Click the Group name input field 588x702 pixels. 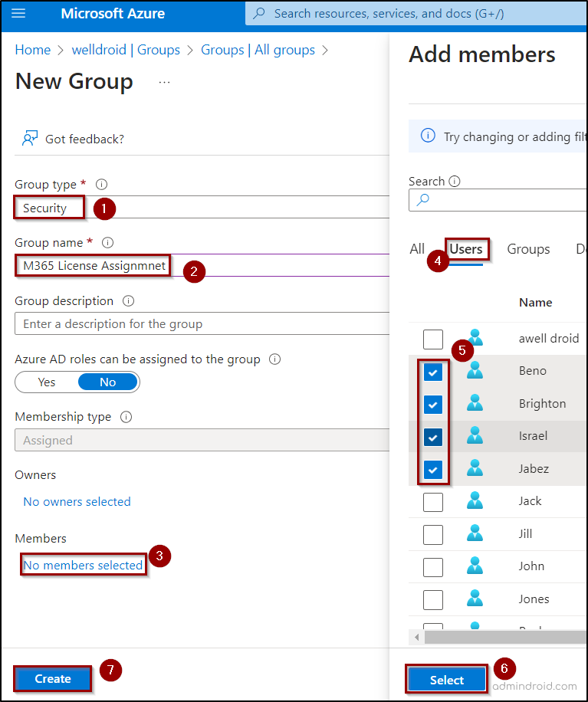coord(202,265)
